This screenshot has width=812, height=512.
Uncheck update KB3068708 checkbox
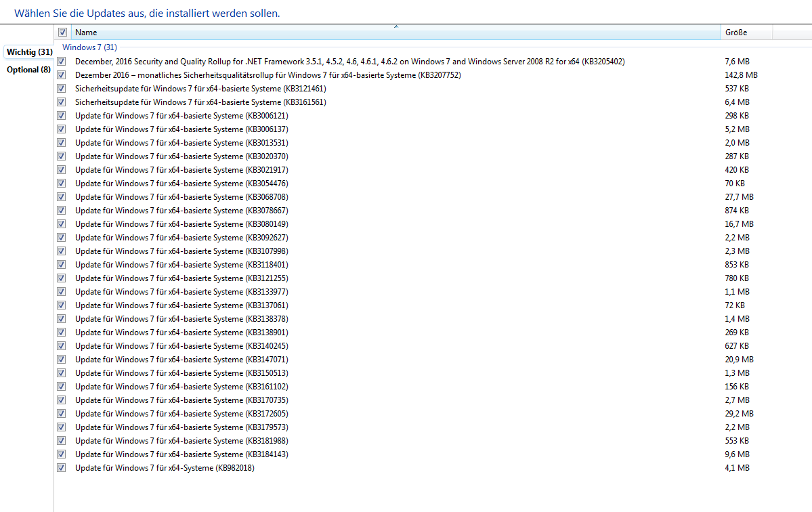point(62,197)
